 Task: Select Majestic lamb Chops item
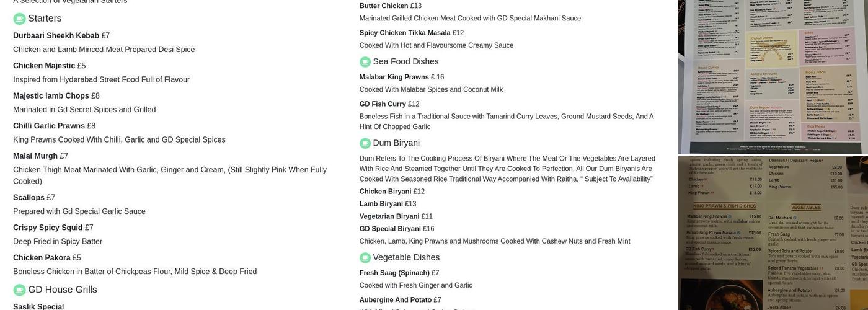51,96
